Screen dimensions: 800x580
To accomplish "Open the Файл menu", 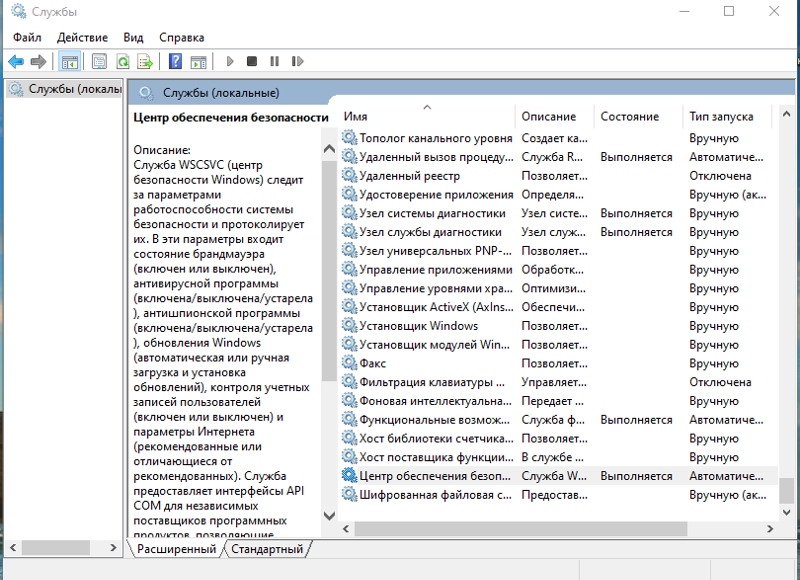I will coord(27,37).
